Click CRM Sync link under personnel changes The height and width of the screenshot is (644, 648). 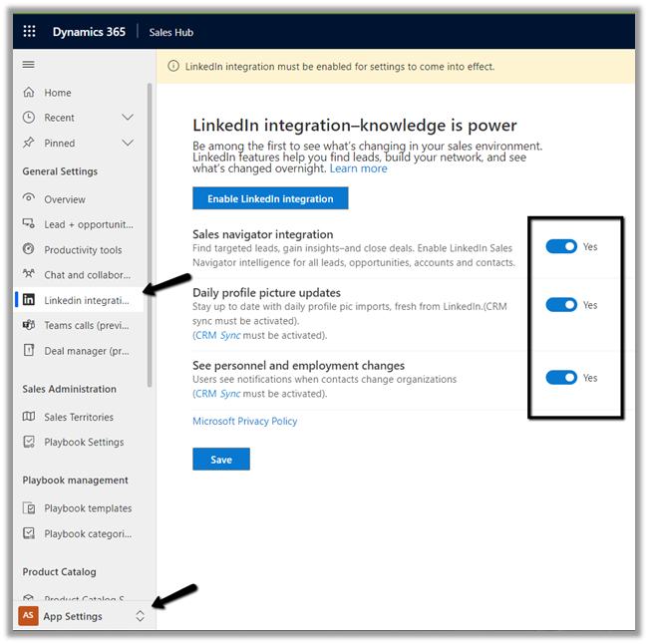tap(217, 394)
